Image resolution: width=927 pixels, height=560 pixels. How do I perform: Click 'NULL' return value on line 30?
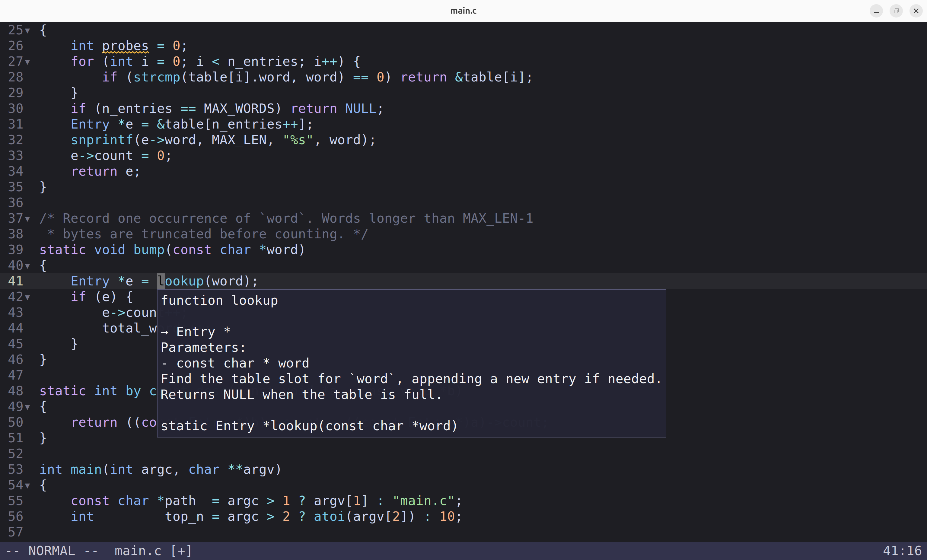coord(361,109)
